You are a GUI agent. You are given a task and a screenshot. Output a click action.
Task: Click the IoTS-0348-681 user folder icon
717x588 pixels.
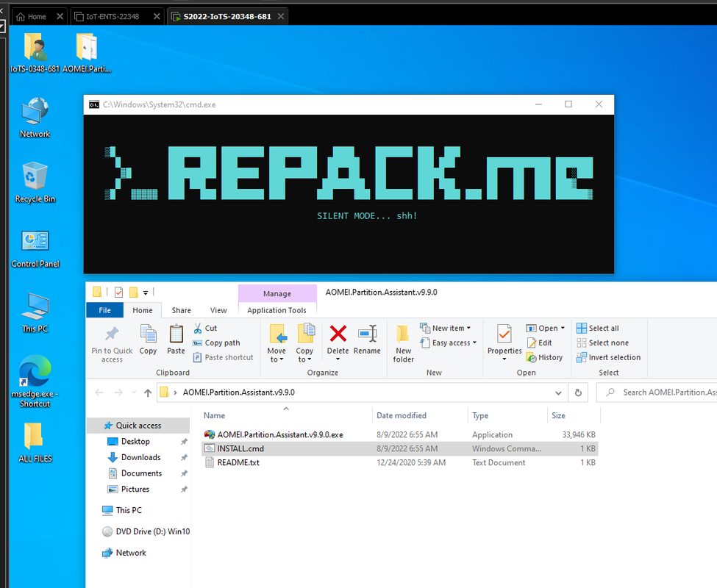(35, 53)
